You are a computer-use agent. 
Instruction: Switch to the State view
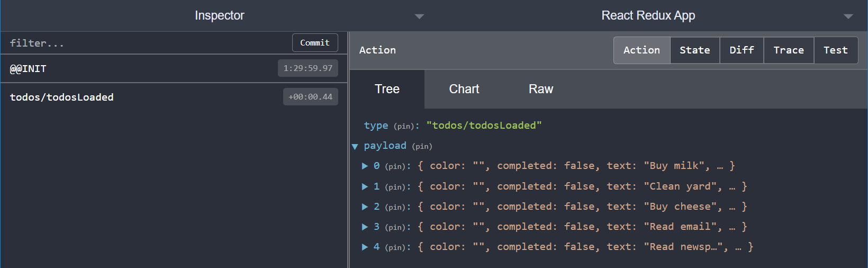pos(694,50)
